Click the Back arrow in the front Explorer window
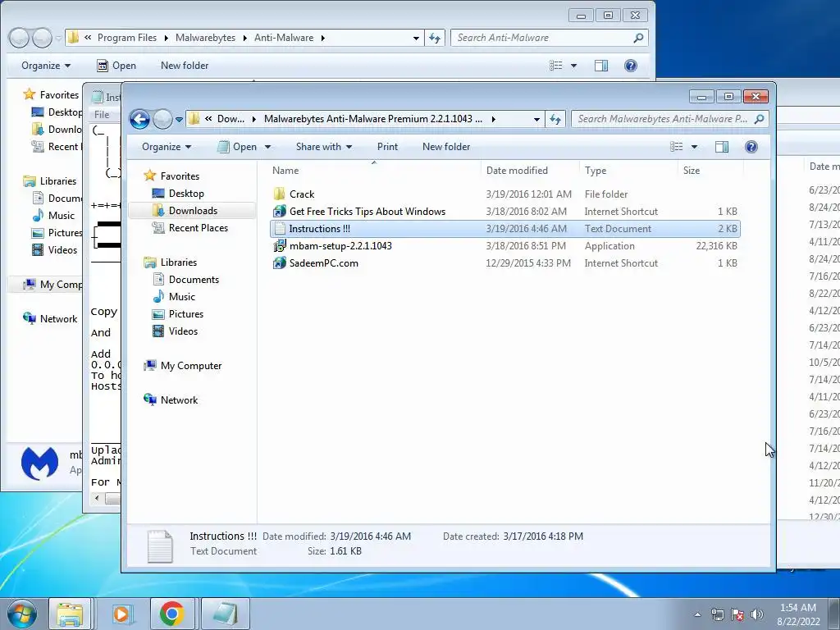This screenshot has height=630, width=840. [x=139, y=119]
